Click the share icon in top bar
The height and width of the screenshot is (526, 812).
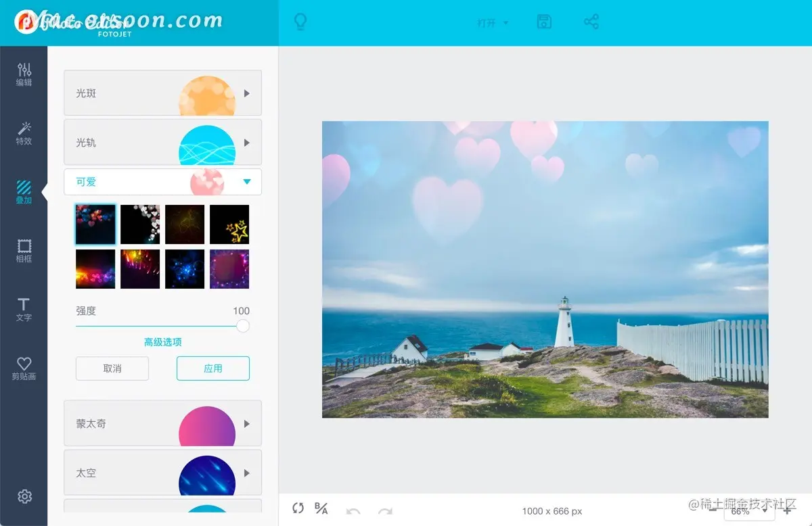(x=591, y=22)
